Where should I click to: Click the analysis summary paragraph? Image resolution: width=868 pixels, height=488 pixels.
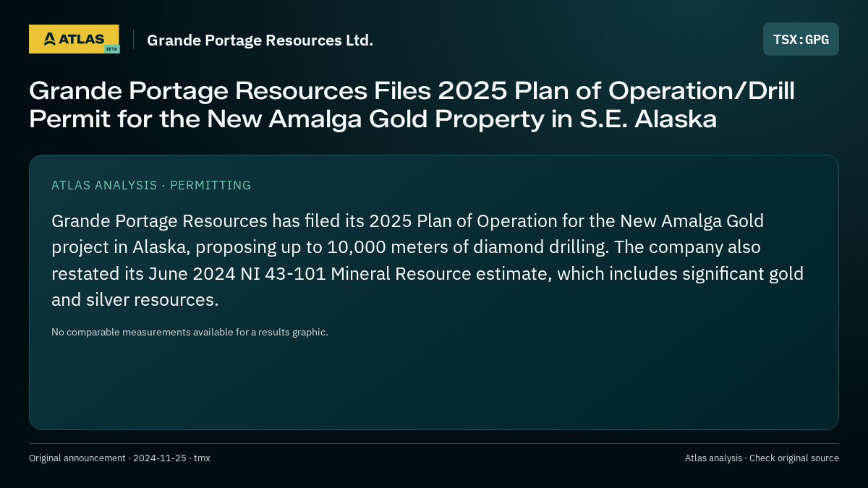tap(427, 260)
